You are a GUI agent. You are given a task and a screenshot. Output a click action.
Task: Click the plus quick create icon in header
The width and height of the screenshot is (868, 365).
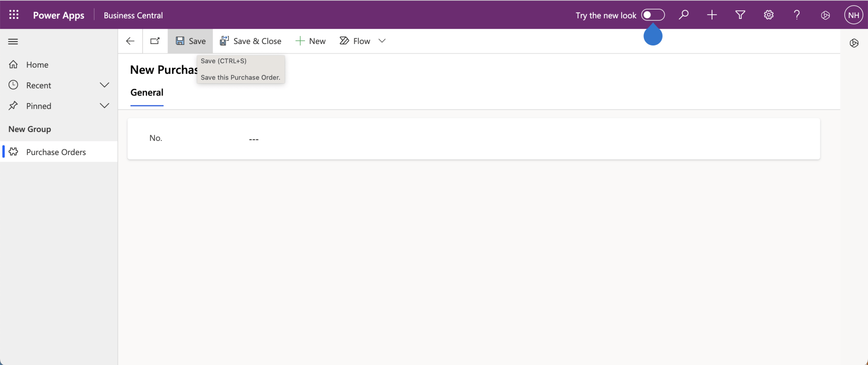click(x=712, y=15)
